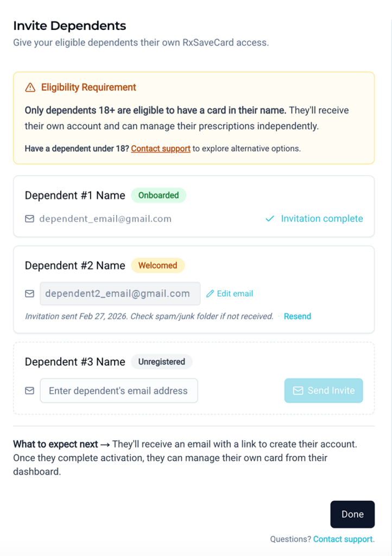Click the Onboarded status badge
This screenshot has width=392, height=556.
(x=159, y=195)
